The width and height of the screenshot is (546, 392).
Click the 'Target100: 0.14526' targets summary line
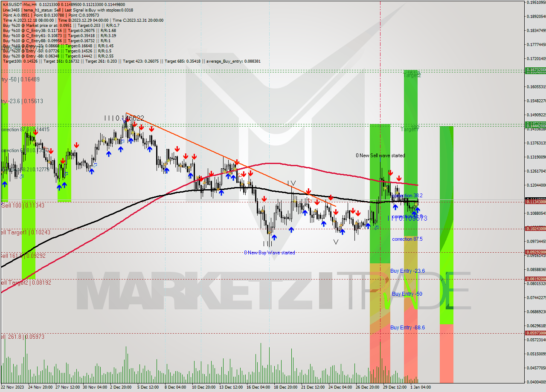[x=131, y=61]
